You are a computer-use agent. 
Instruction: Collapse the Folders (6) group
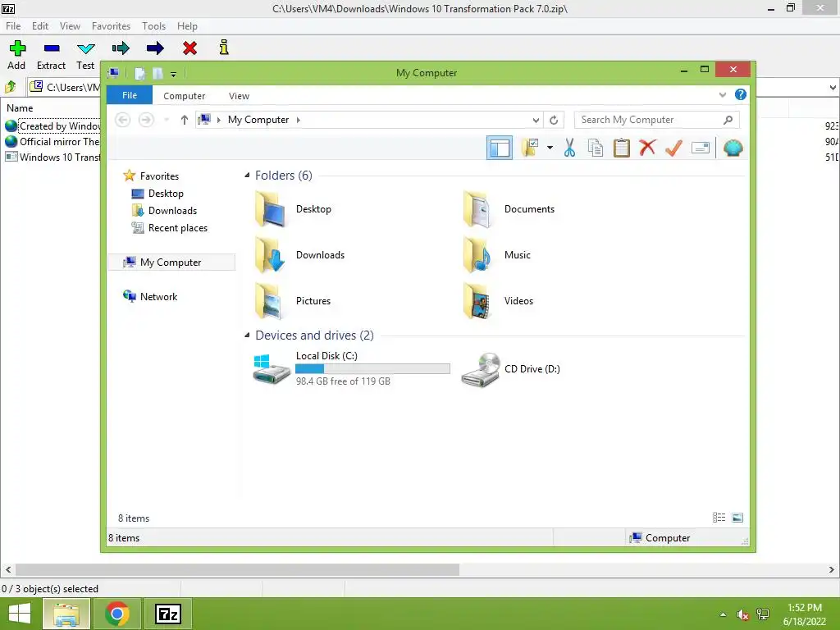point(247,176)
